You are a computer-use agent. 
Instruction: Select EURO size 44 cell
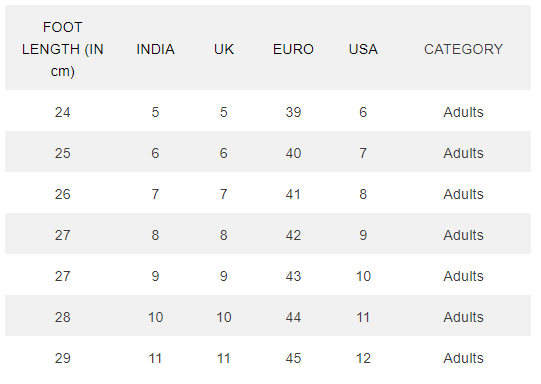point(293,317)
